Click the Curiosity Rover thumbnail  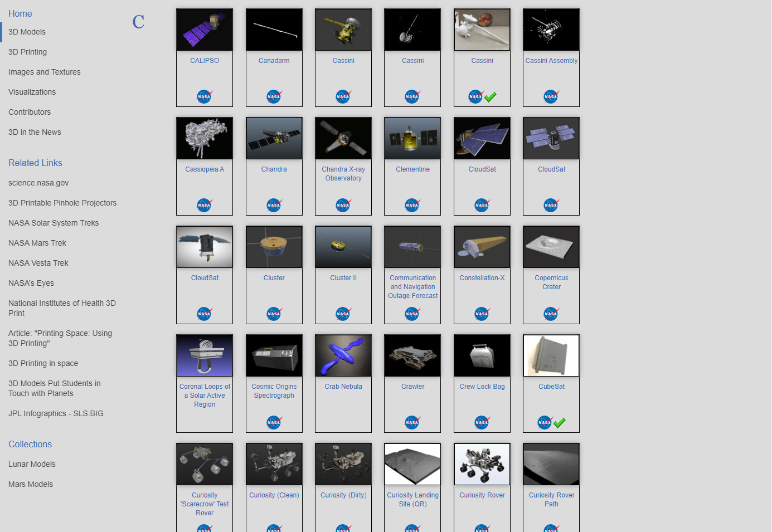481,464
